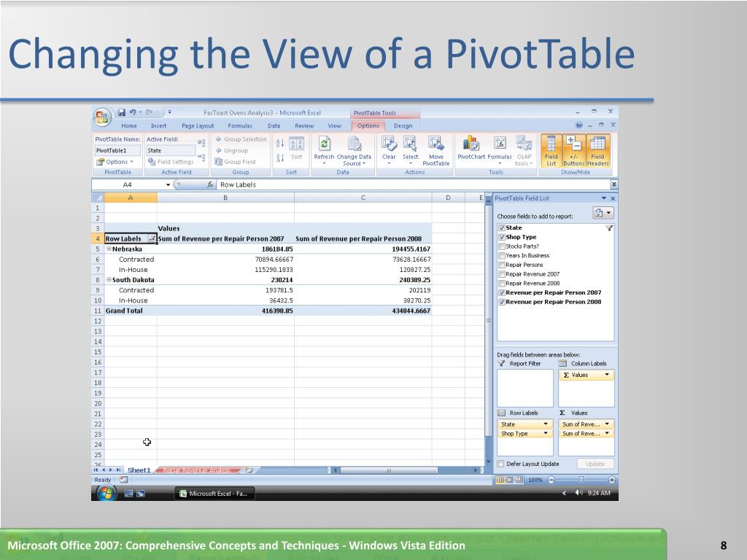Check the Repair Persons field
747x560 pixels.
[502, 265]
